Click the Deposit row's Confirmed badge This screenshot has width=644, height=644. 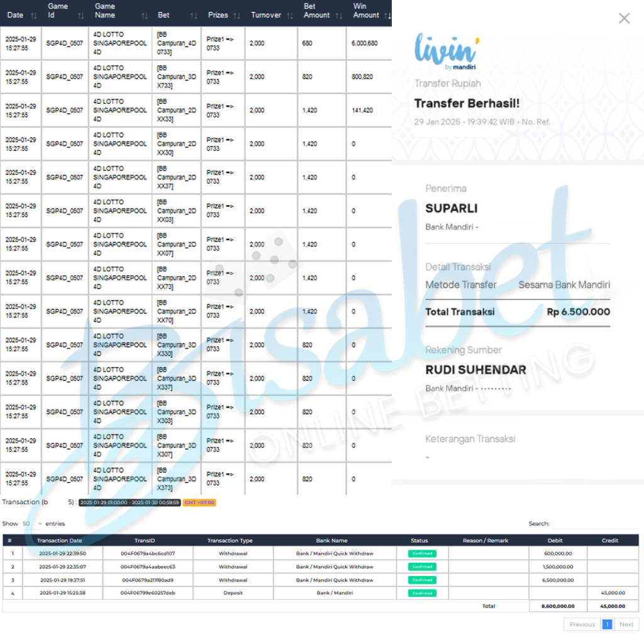[x=422, y=593]
